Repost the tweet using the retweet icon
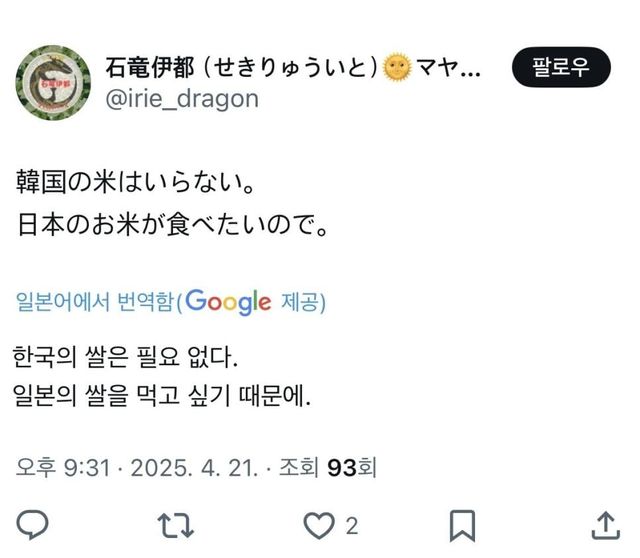 pos(178,525)
